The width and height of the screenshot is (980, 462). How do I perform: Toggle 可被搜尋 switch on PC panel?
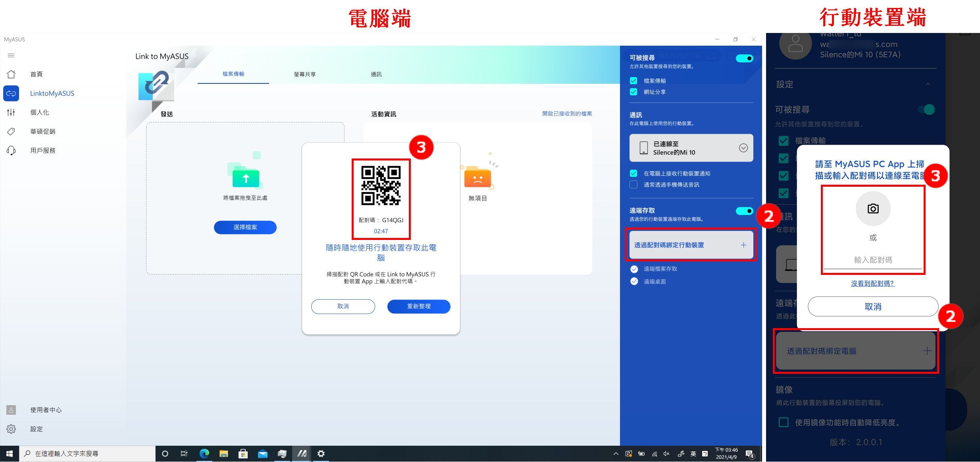(x=744, y=58)
